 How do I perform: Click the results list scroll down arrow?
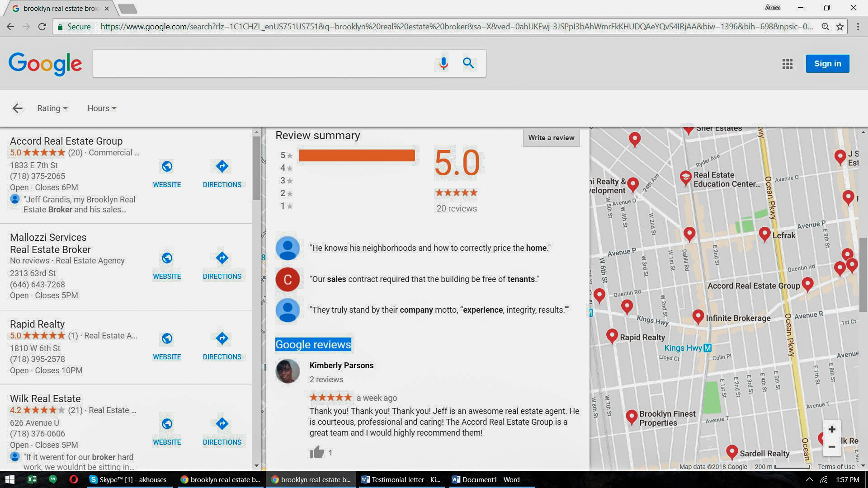[256, 466]
